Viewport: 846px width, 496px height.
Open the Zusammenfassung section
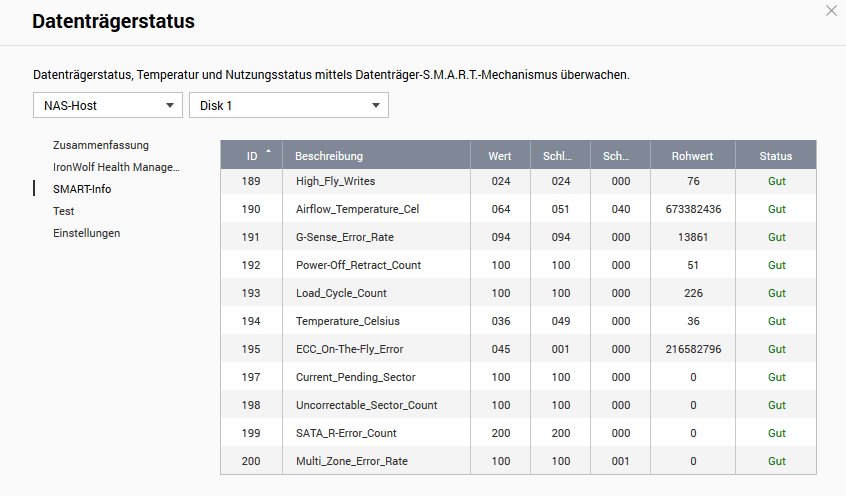coord(101,145)
